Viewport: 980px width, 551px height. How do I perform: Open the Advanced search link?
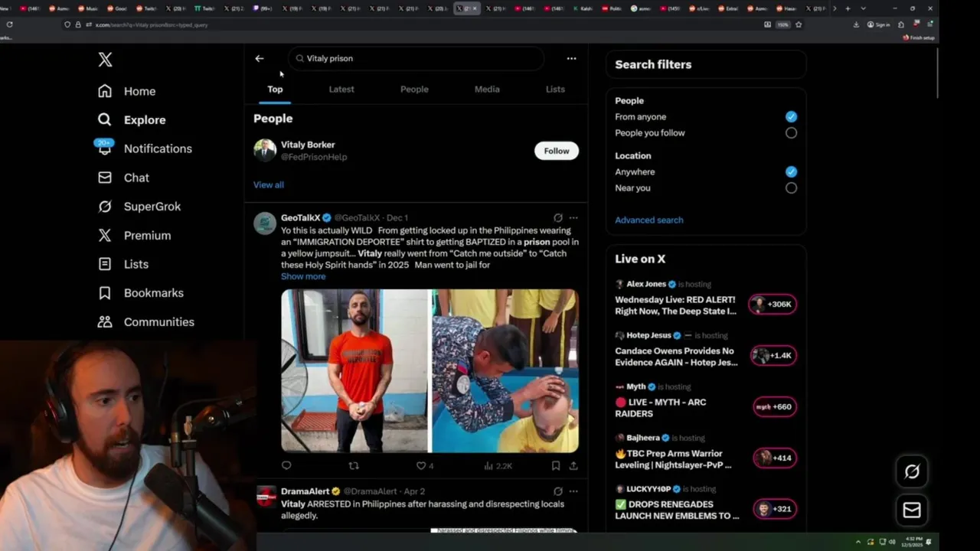(x=649, y=220)
